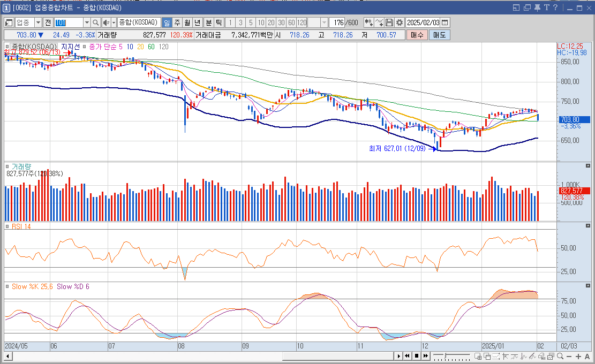595x364 pixels.
Task: Click the chart width slider handle at the bottom
Action: click(x=446, y=355)
